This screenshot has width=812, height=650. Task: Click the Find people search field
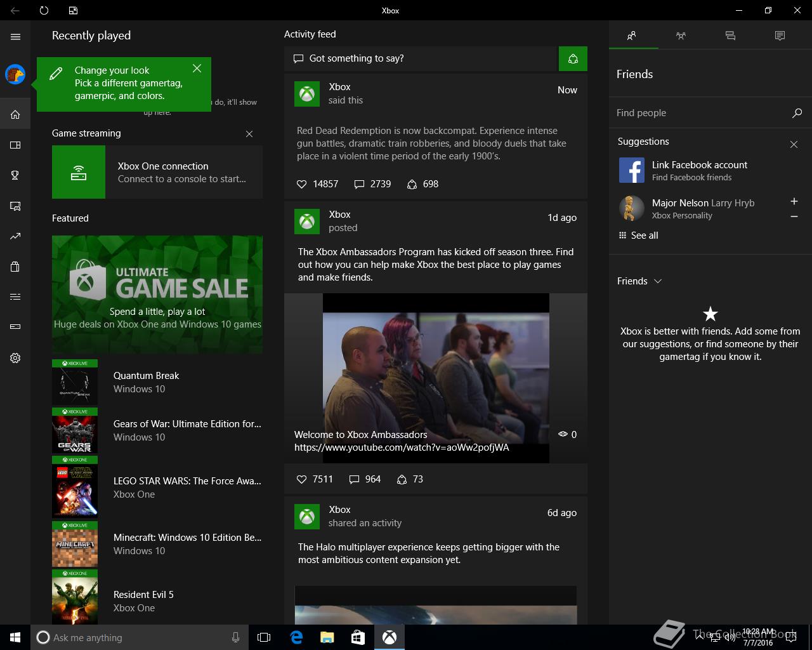pyautogui.click(x=701, y=113)
